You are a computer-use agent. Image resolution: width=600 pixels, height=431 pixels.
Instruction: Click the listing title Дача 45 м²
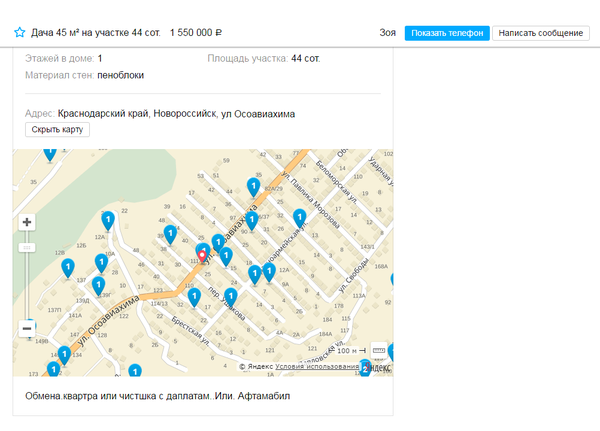click(x=95, y=33)
